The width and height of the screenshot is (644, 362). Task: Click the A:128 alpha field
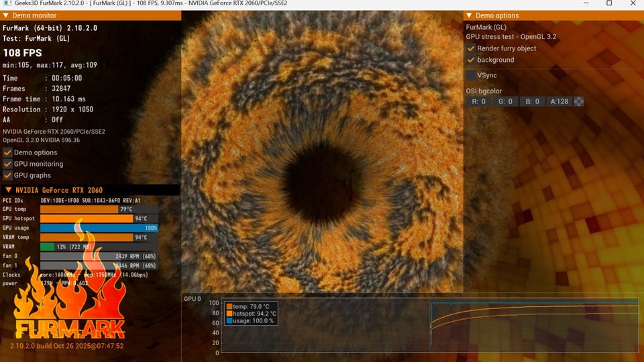click(559, 101)
